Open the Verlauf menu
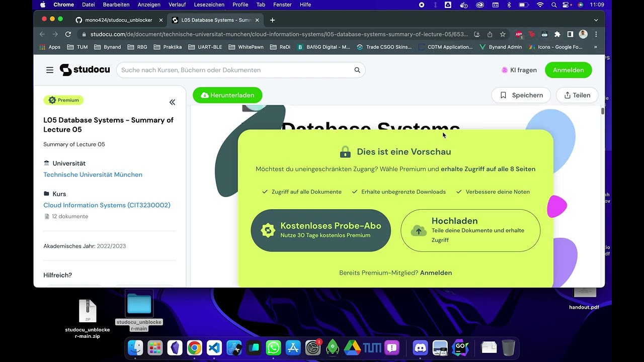This screenshot has height=362, width=644. [x=177, y=5]
